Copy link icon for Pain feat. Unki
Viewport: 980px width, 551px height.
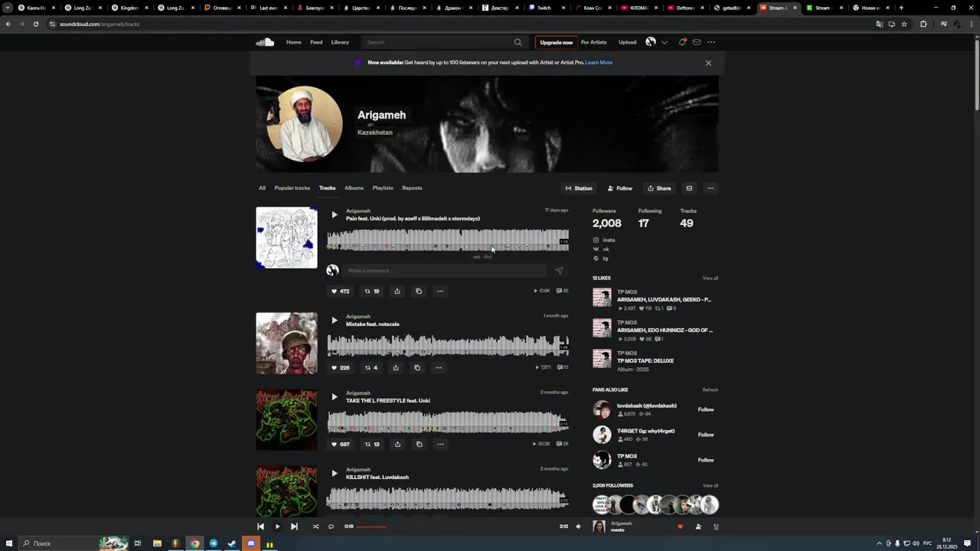point(419,291)
